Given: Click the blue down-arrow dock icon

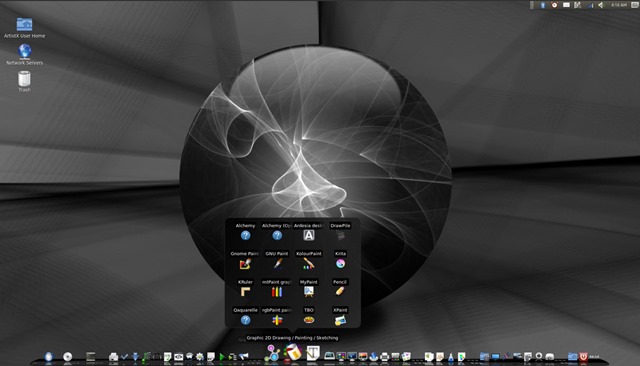Looking at the screenshot, I should 135,357.
